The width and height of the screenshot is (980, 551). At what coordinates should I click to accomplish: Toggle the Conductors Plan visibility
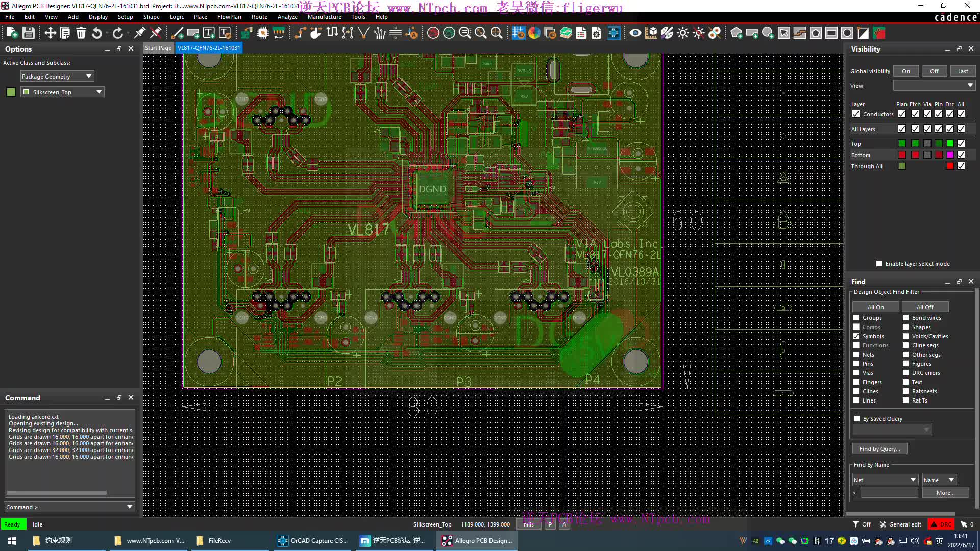tap(901, 114)
